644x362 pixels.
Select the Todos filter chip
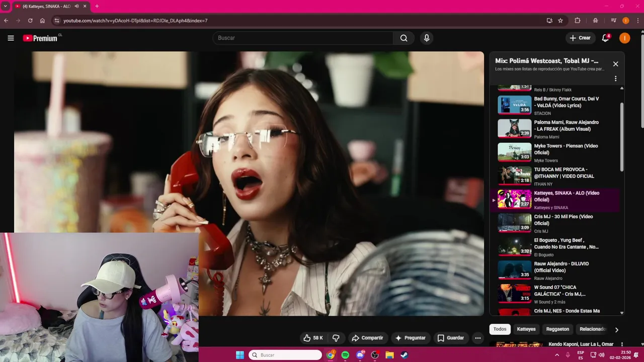pyautogui.click(x=500, y=329)
